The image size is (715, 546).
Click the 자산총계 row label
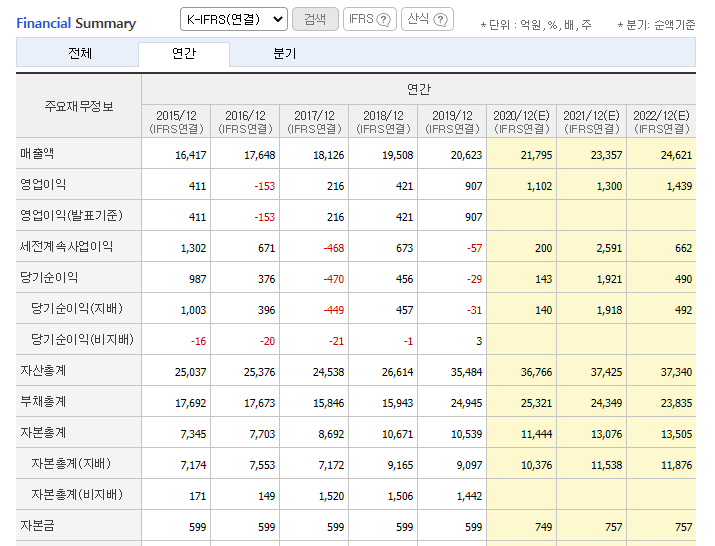tap(43, 370)
